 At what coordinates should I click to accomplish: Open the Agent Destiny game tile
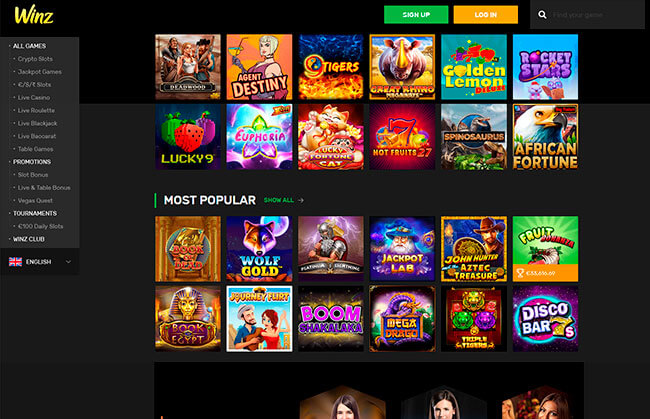pos(260,67)
